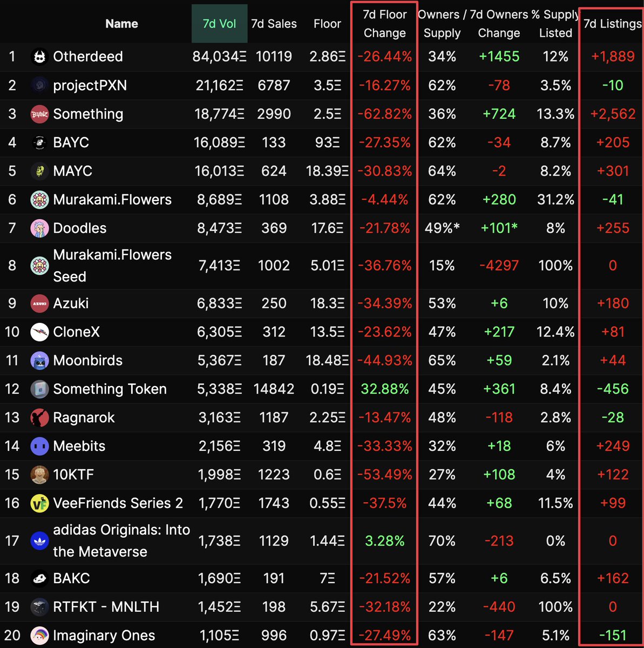Open the Something Token collection name
The height and width of the screenshot is (648, 644).
coord(110,389)
